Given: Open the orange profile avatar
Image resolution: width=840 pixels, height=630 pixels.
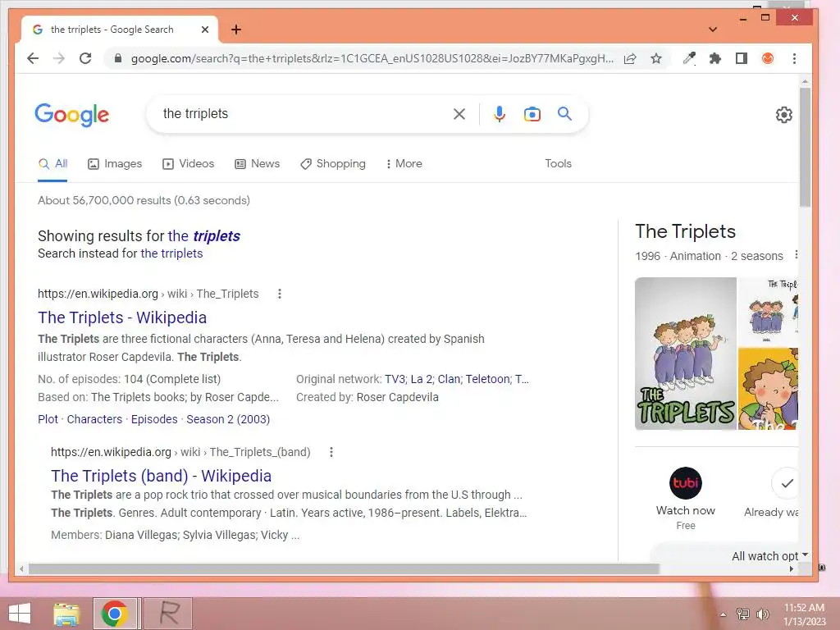Looking at the screenshot, I should pos(768,58).
